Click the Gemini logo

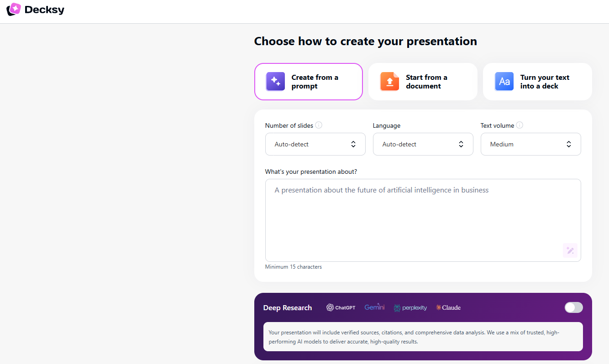(374, 307)
